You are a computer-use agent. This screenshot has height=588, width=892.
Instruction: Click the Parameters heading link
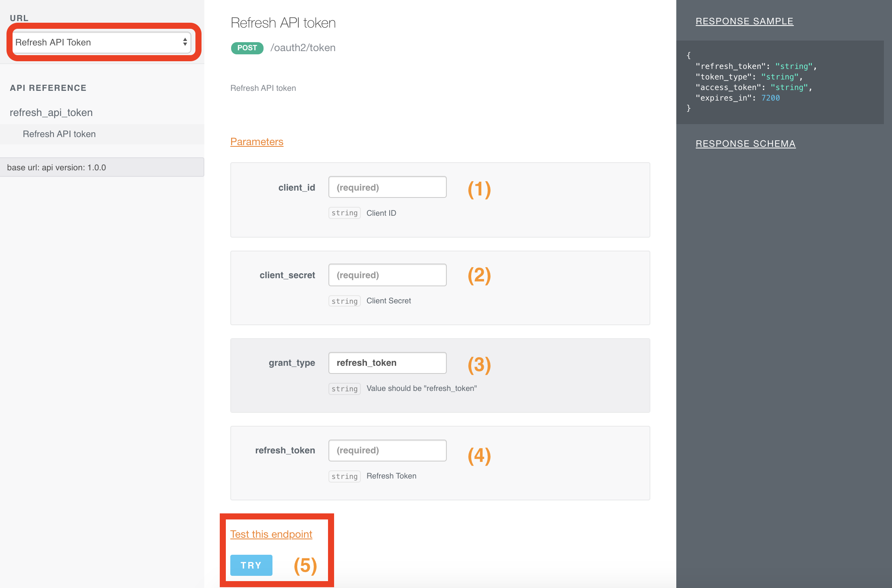[257, 142]
